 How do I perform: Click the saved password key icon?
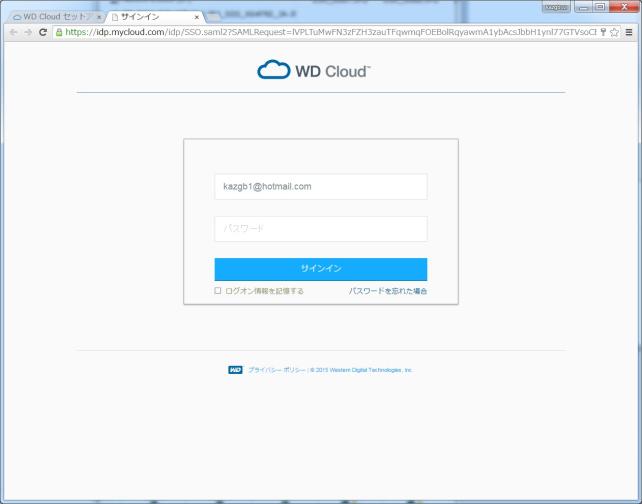pyautogui.click(x=603, y=32)
